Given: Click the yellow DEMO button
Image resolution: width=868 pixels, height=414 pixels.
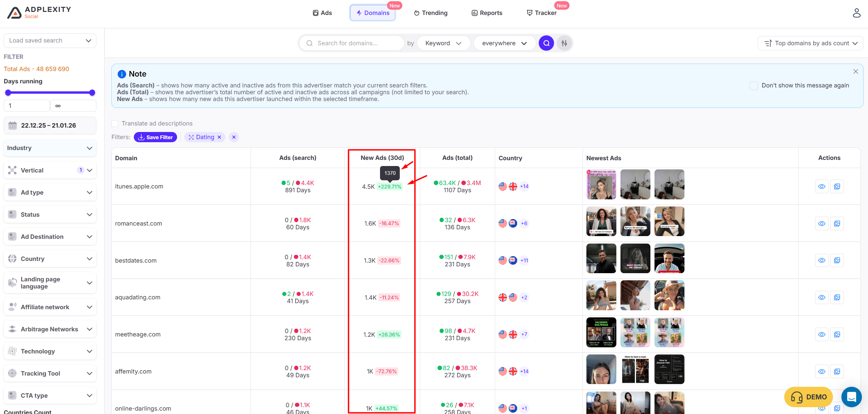Looking at the screenshot, I should pos(808,397).
